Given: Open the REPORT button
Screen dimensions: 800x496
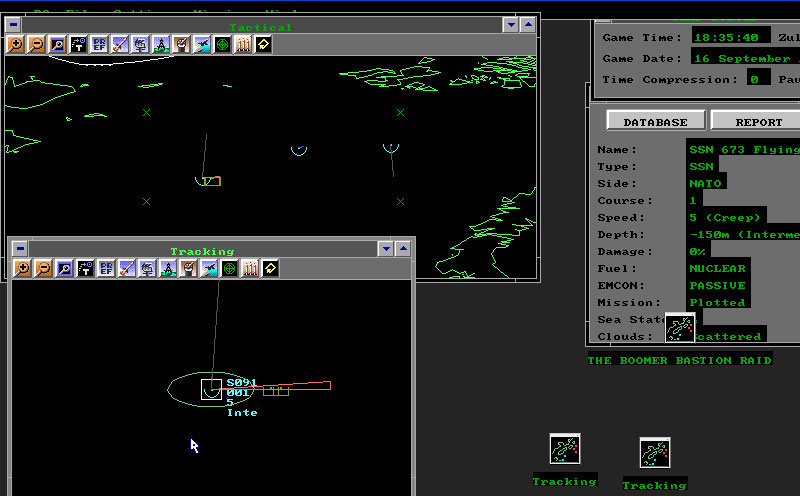Looking at the screenshot, I should pos(758,122).
